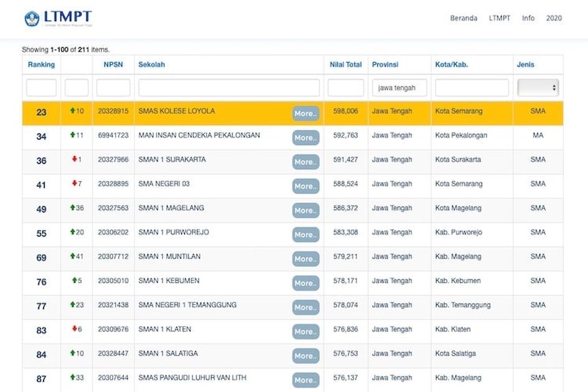This screenshot has width=588, height=392.
Task: Click Nilai Total value 583,308
Action: [346, 232]
